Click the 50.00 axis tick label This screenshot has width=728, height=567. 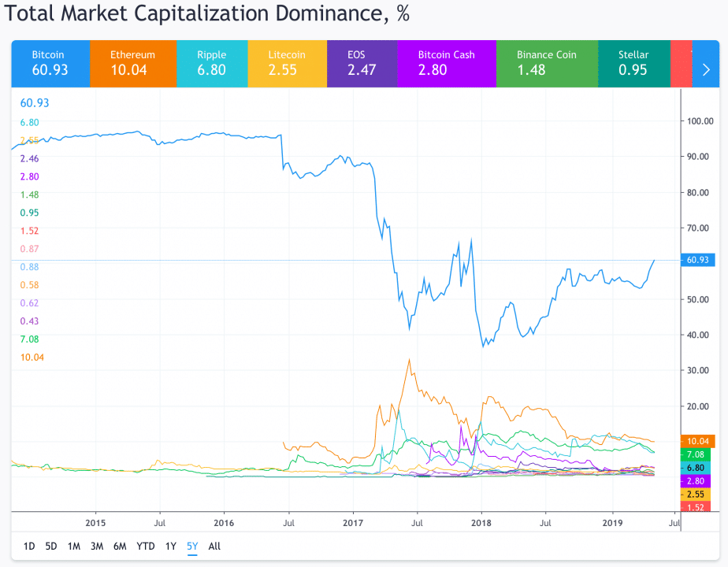[x=698, y=299]
